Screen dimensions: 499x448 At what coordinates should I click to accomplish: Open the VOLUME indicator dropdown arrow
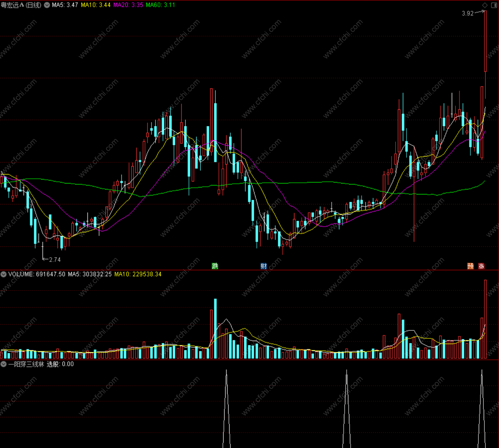(4, 274)
